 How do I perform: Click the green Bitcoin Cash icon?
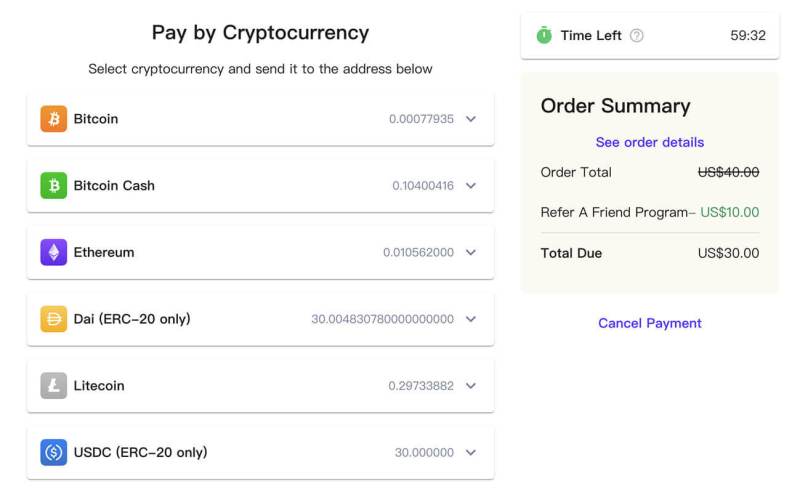[54, 186]
